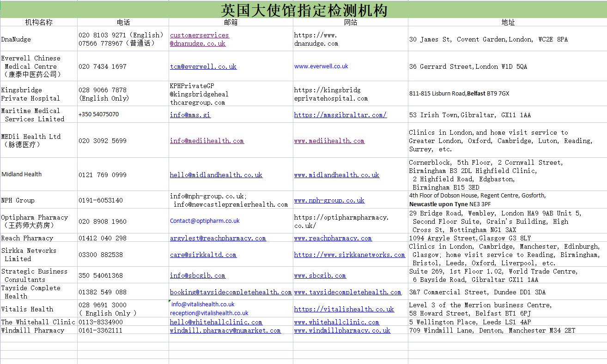Image resolution: width=607 pixels, height=364 pixels.
Task: Visit the https://mmsgibraltar.com/ website link
Action: (340, 115)
